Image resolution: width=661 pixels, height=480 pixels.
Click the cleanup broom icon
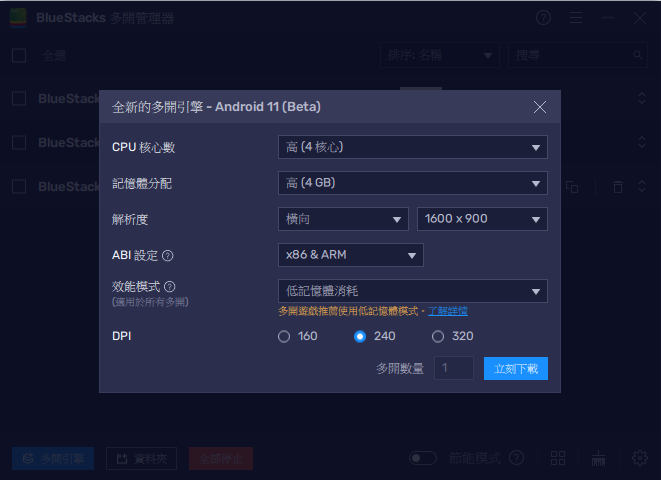598,458
